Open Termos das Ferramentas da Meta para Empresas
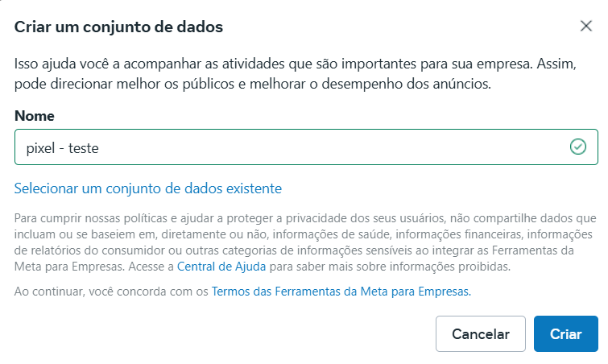The width and height of the screenshot is (608, 364). [x=341, y=292]
